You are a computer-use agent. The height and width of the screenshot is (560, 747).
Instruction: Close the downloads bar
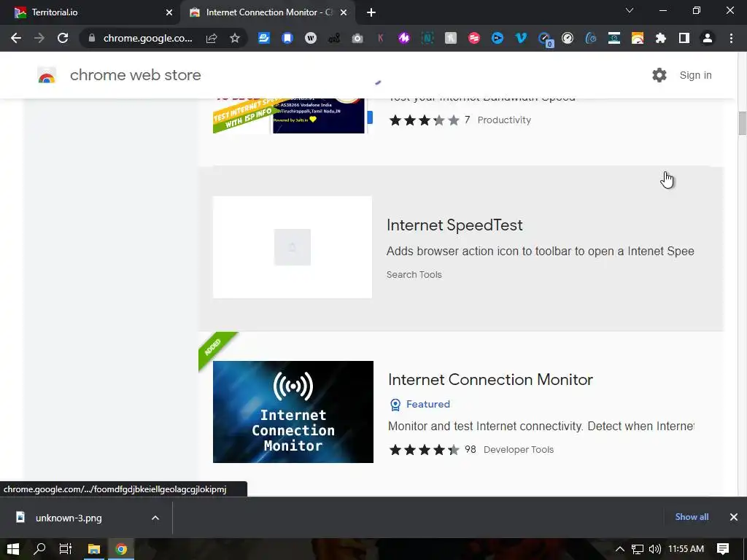click(x=734, y=517)
